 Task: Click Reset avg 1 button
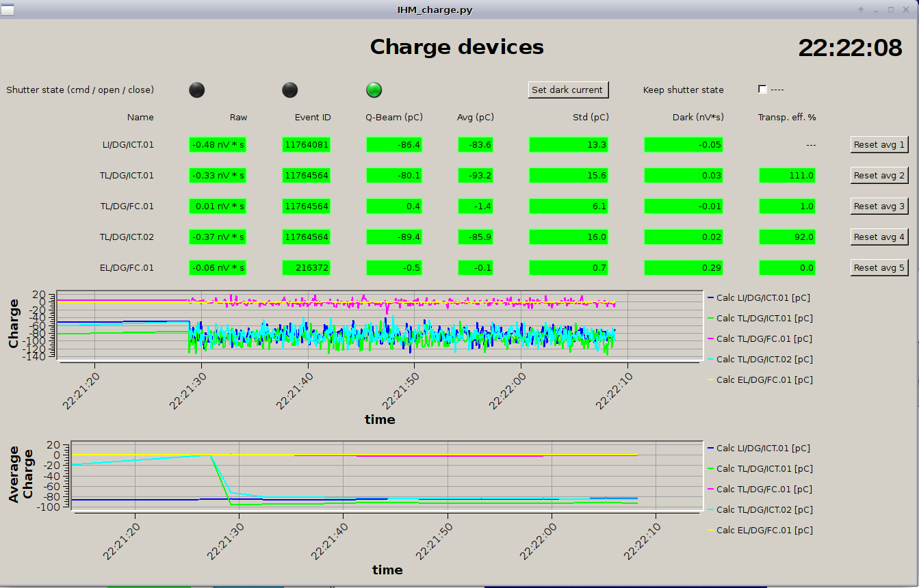pos(879,144)
